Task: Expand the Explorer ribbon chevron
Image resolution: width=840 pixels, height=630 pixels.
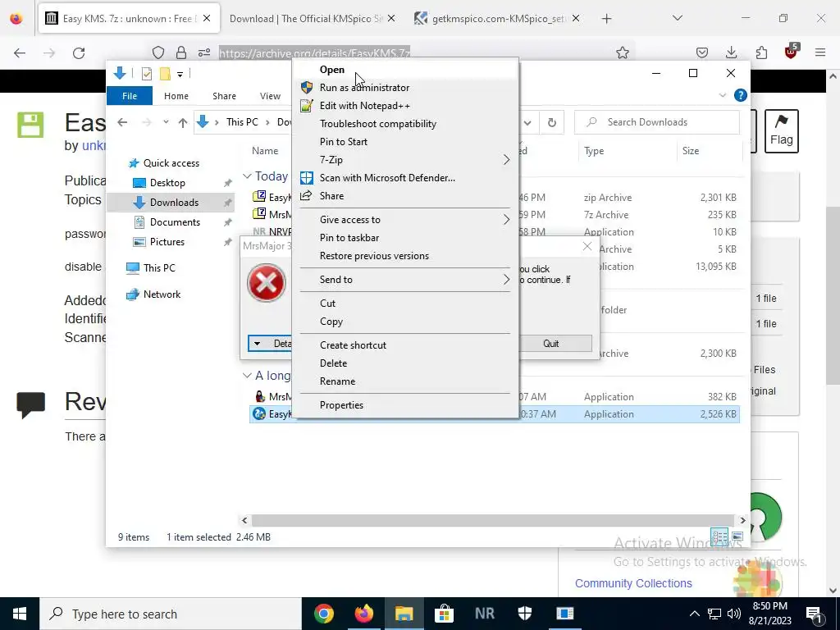Action: (722, 95)
